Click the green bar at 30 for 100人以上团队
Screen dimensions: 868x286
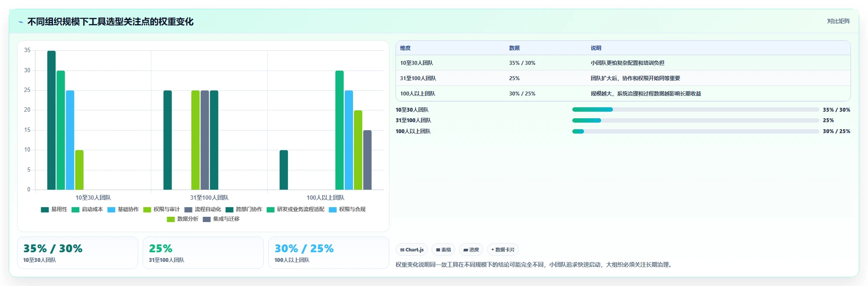(339, 130)
